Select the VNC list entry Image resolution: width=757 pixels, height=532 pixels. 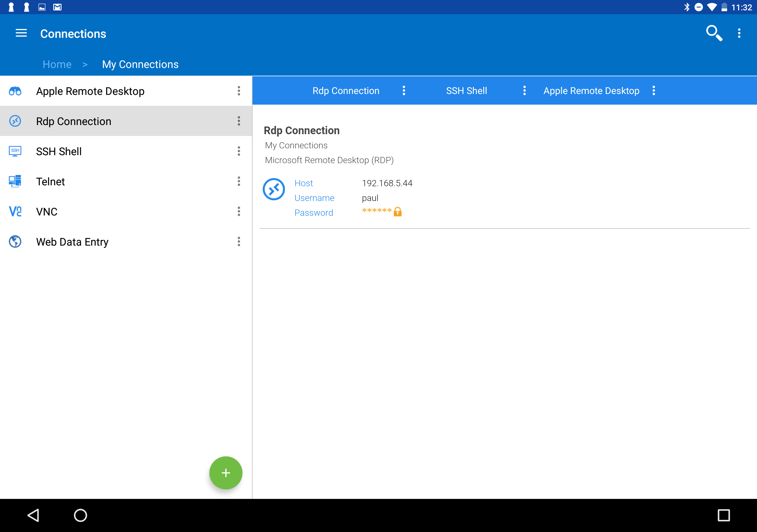coord(126,212)
